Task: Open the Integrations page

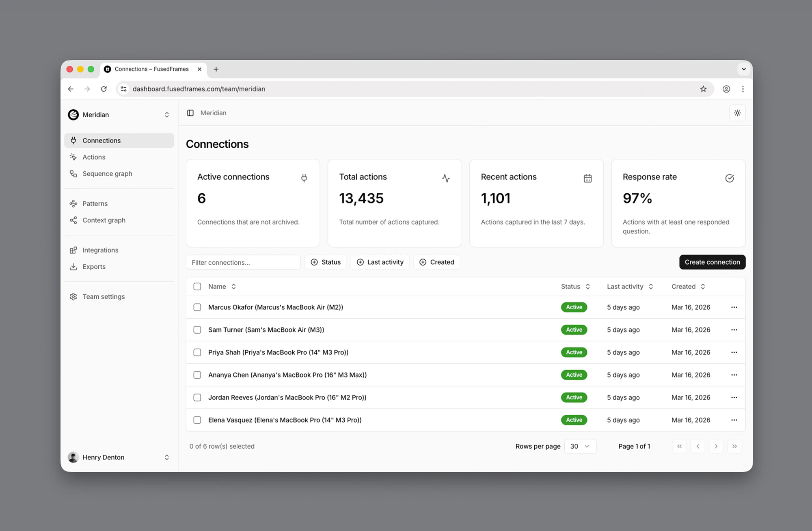Action: 100,250
